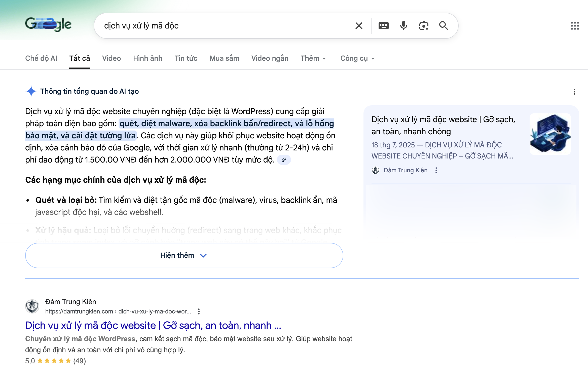Switch to the Hình ảnh tab
This screenshot has width=588, height=382.
148,58
